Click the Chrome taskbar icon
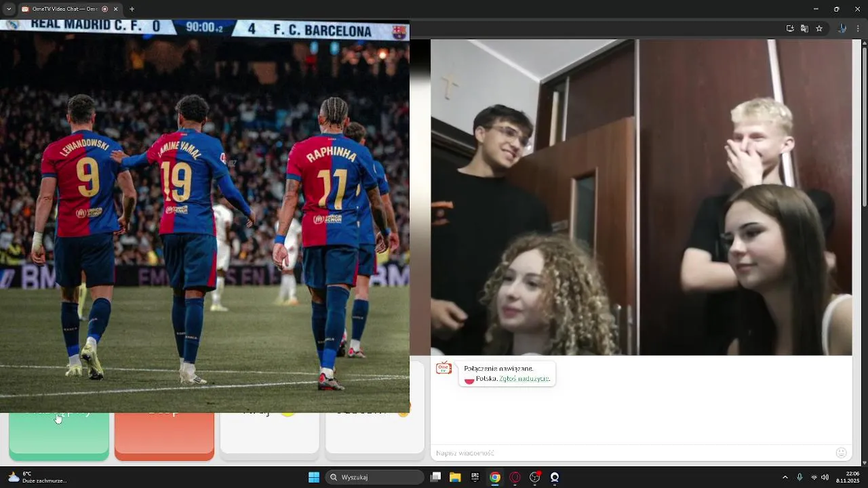Screen dimensions: 868x488 click(495, 477)
